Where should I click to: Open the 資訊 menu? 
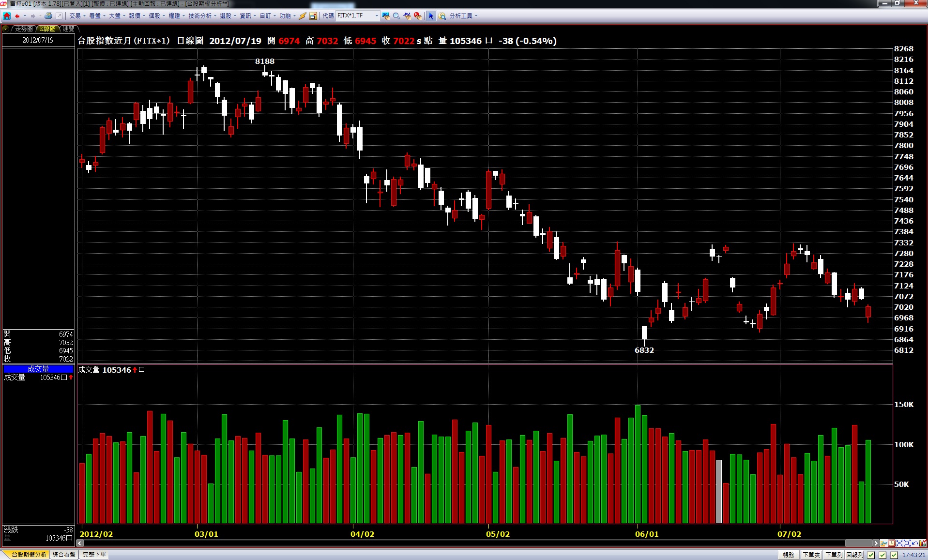pyautogui.click(x=248, y=16)
